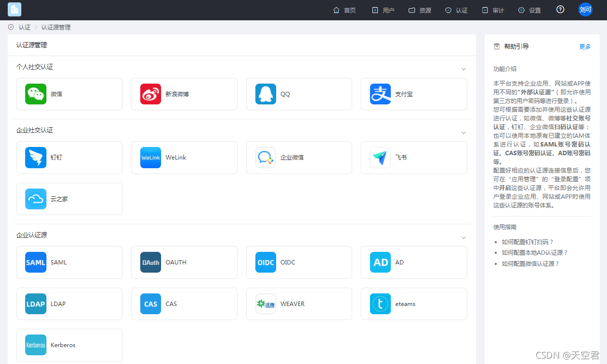This screenshot has width=607, height=364.
Task: Click the 更多 link in help panel
Action: [x=585, y=47]
